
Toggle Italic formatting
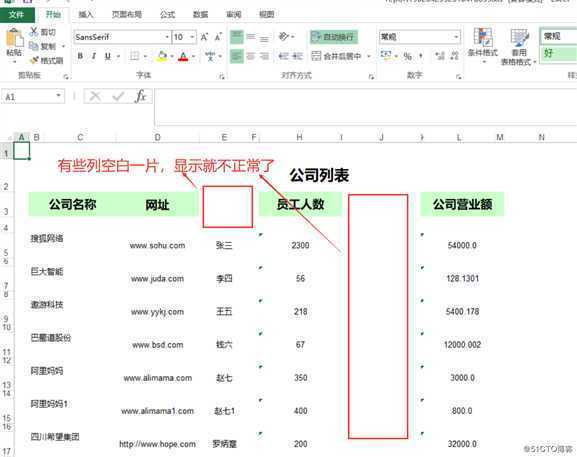[94, 56]
